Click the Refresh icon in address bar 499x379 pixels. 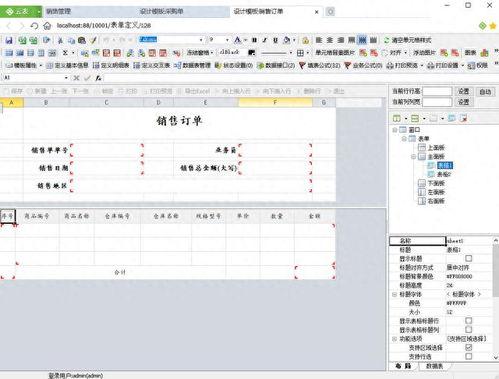click(x=34, y=26)
